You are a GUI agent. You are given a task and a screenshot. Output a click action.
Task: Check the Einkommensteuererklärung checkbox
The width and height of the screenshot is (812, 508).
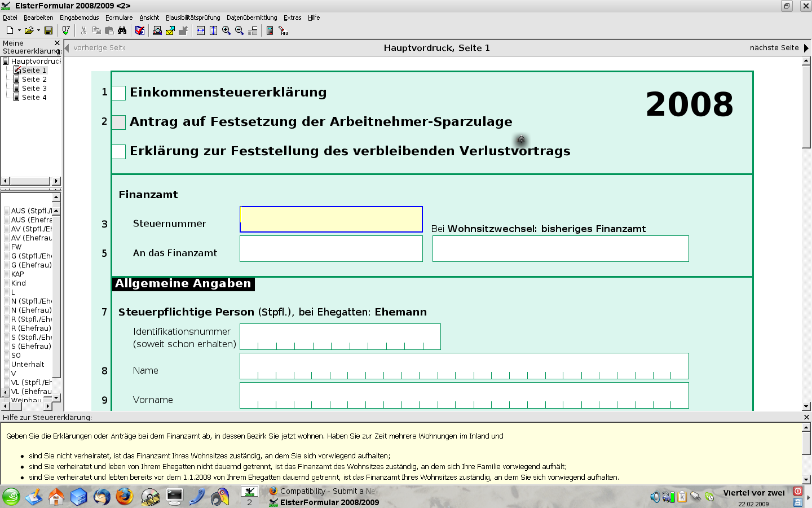pyautogui.click(x=118, y=93)
